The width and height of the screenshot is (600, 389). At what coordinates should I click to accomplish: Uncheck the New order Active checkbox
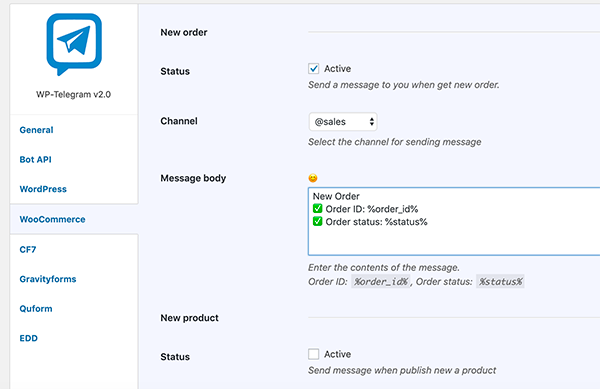tap(313, 68)
